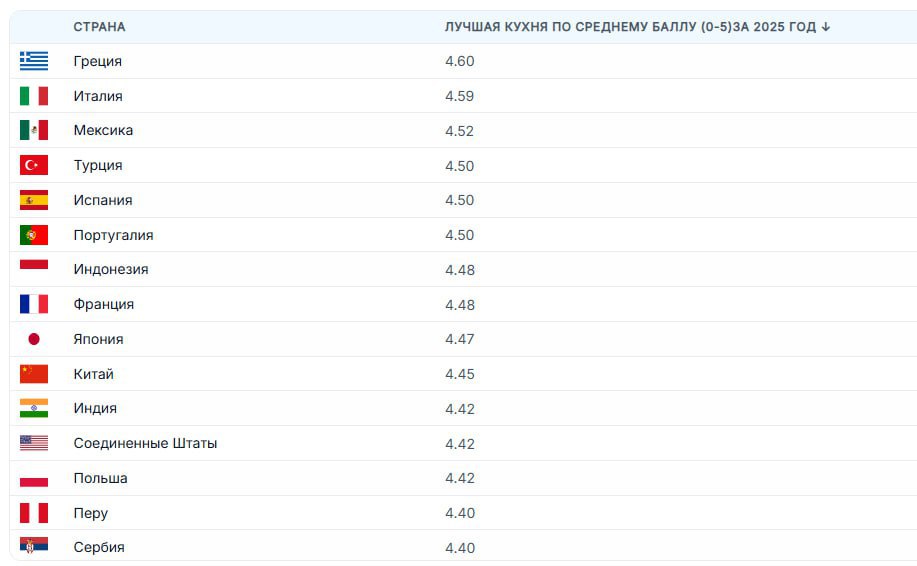Viewport: 917px width, 566px height.
Task: Select the Japan flag icon
Action: click(x=34, y=339)
